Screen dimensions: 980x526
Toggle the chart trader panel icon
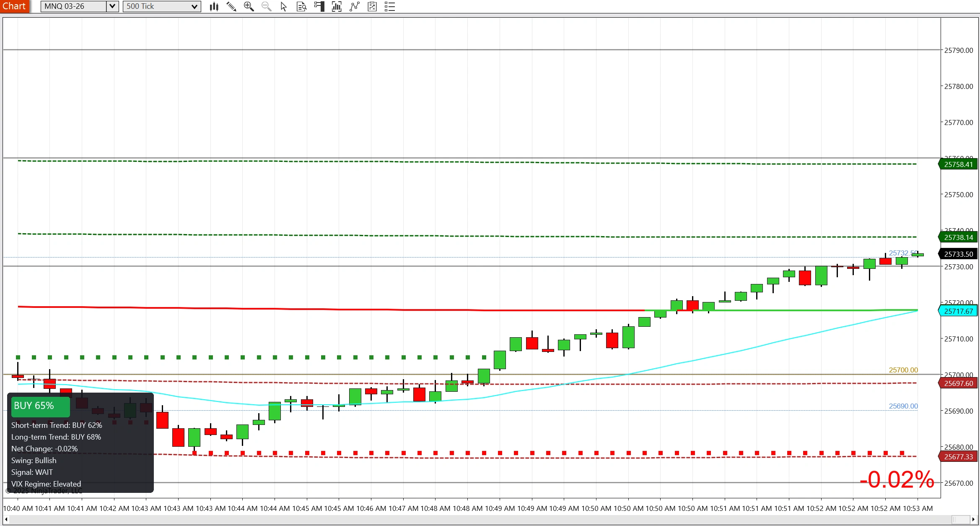pos(319,6)
